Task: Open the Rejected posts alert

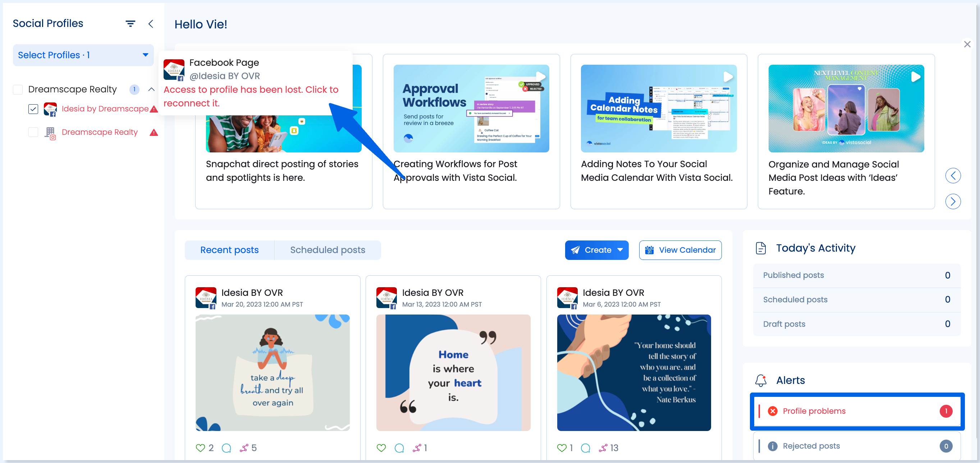Action: 857,446
